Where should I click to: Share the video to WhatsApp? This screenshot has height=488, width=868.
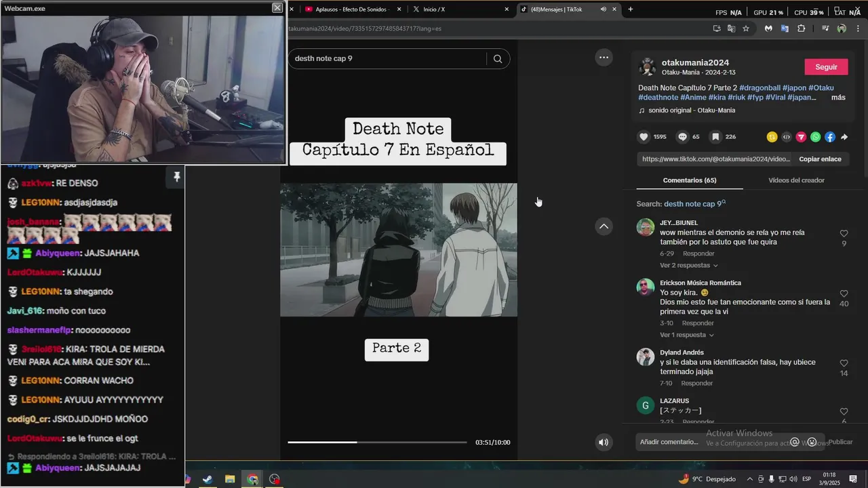point(816,137)
